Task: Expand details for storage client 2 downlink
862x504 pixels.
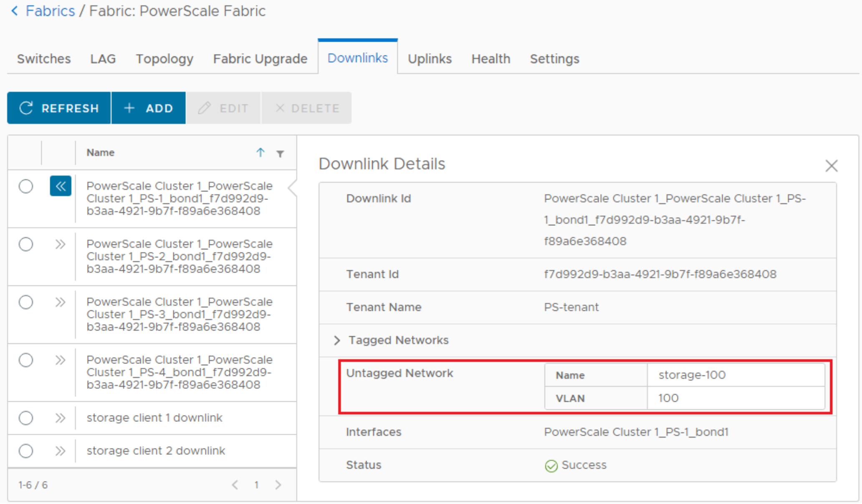Action: [x=61, y=451]
